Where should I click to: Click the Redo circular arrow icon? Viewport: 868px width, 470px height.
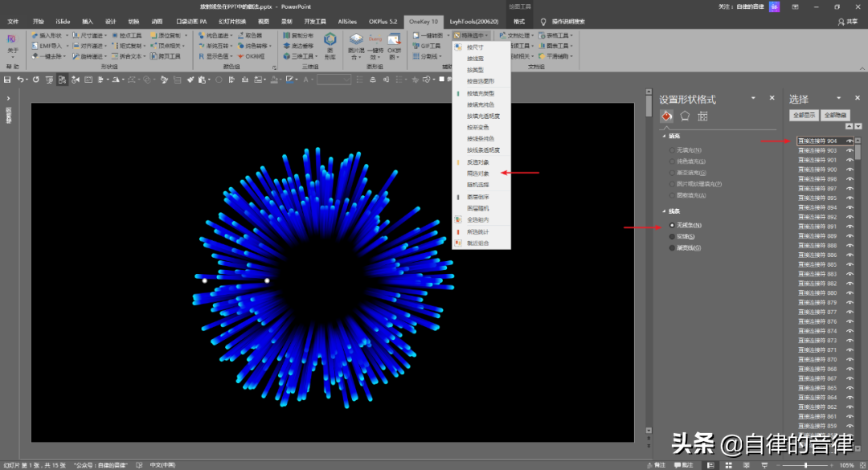pyautogui.click(x=35, y=80)
